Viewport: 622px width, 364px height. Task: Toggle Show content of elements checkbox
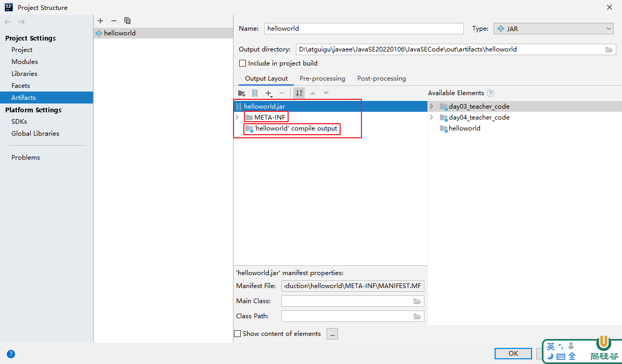coord(238,334)
